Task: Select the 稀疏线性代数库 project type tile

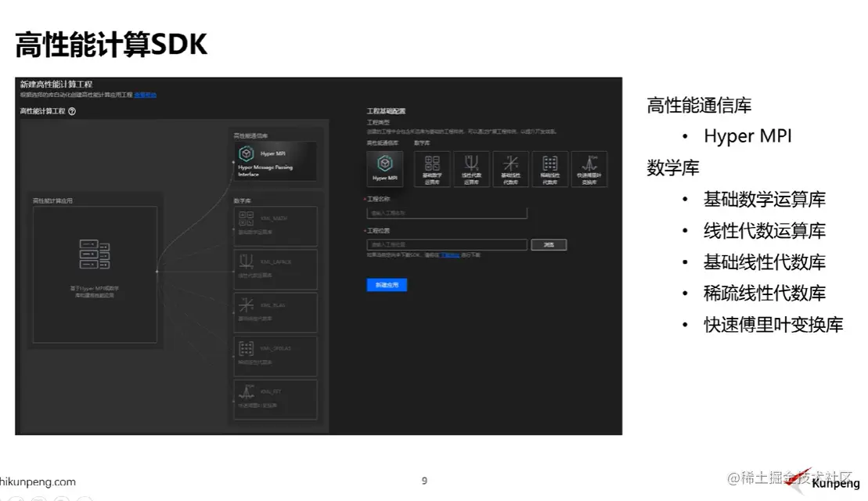Action: (549, 169)
